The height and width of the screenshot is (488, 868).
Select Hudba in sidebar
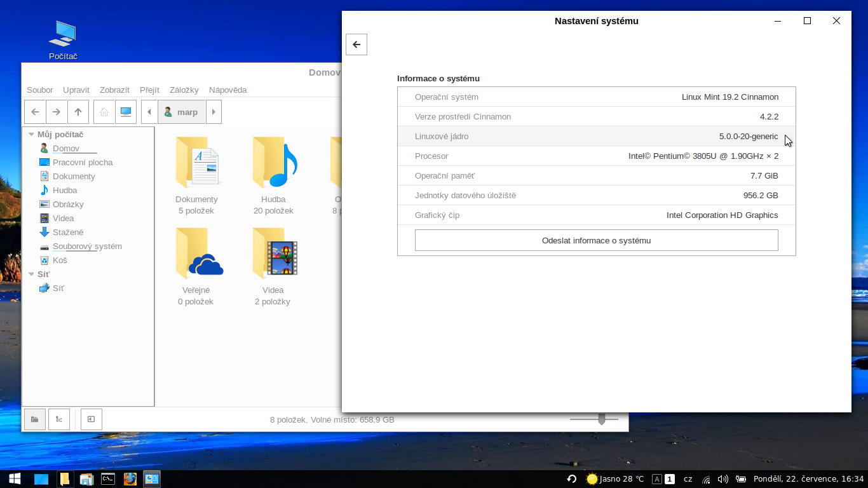[65, 191]
